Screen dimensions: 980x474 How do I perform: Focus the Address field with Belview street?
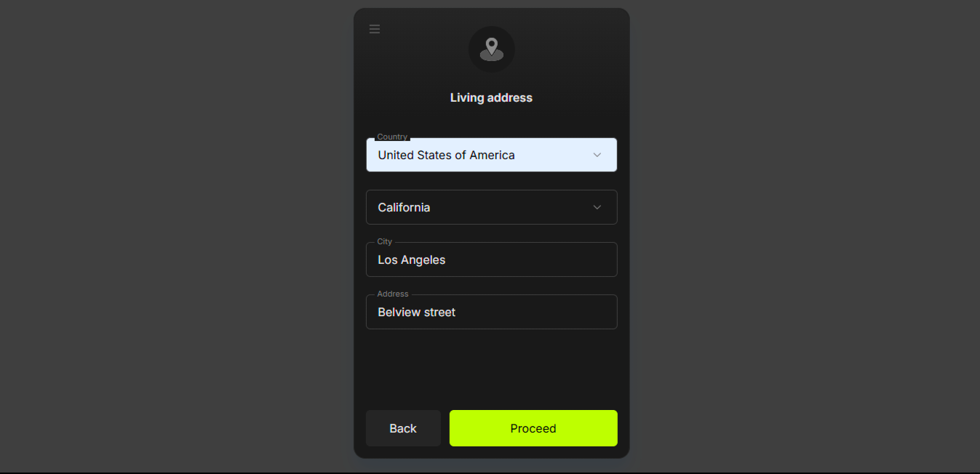(x=492, y=312)
